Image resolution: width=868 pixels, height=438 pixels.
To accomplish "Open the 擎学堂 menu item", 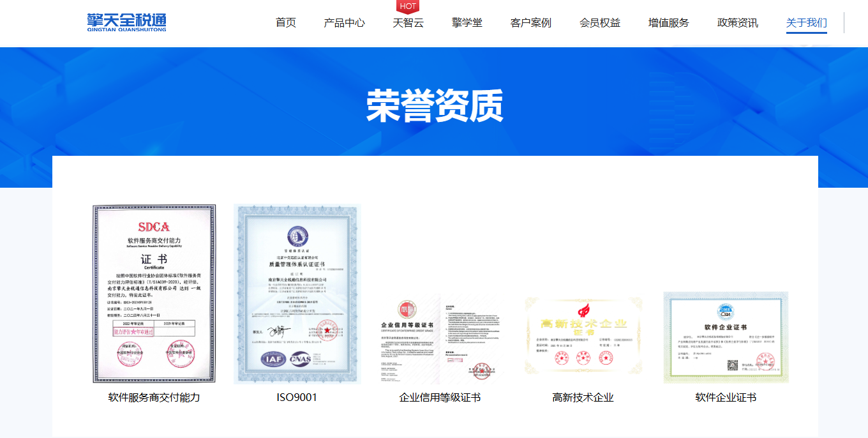I will 467,23.
